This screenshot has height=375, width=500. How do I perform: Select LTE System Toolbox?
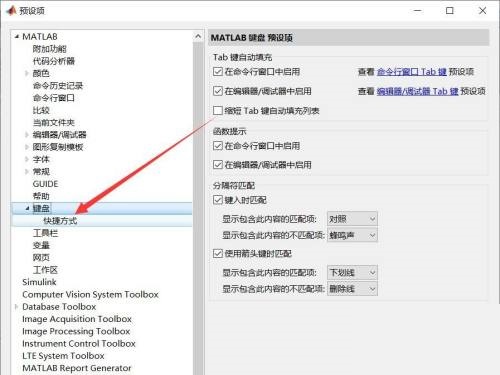(x=63, y=356)
